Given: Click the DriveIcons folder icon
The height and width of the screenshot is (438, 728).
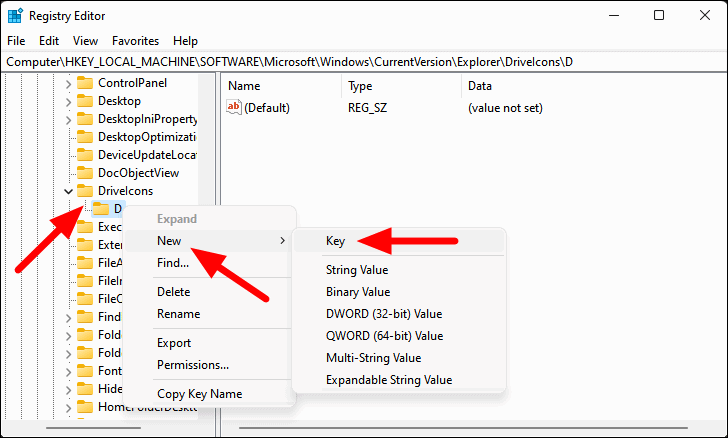Looking at the screenshot, I should pos(85,191).
